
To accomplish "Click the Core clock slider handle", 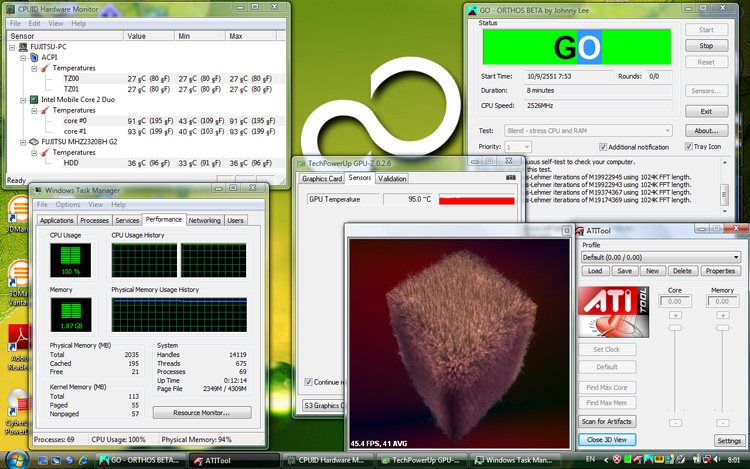I will tap(675, 327).
